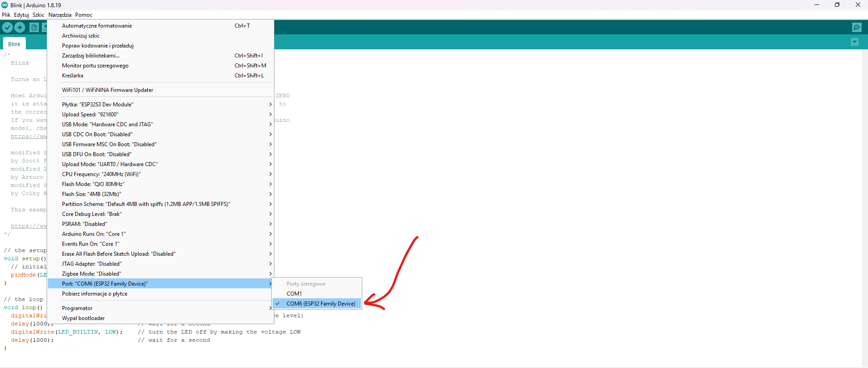Expand Core Debug Level "Brak" submenu

coord(161,214)
